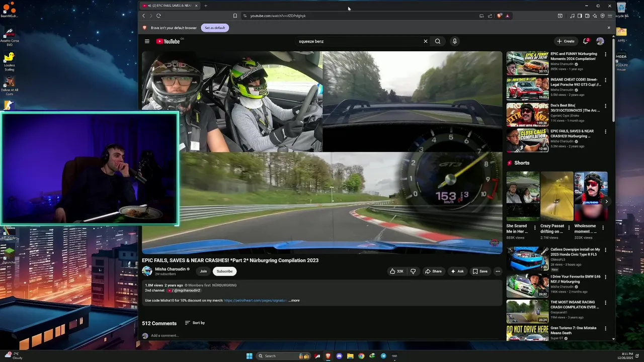This screenshot has width=644, height=362.
Task: Dismiss the default browser notification bar
Action: click(x=609, y=28)
